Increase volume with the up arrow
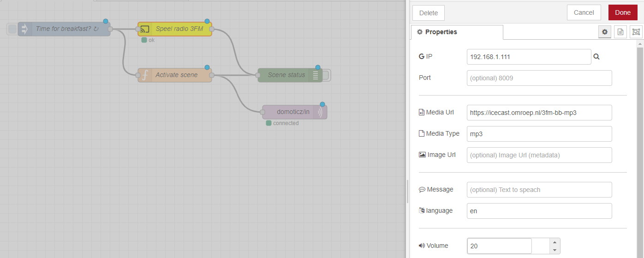The width and height of the screenshot is (644, 258). click(x=555, y=242)
